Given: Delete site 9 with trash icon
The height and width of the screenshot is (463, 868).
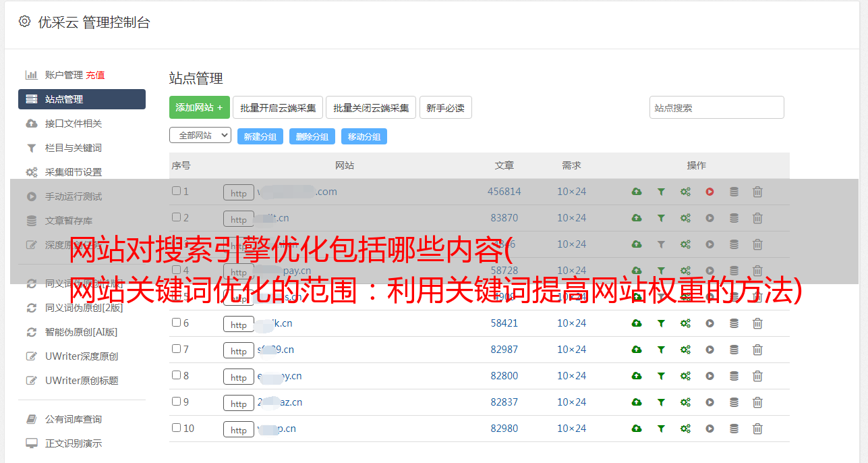Looking at the screenshot, I should point(757,402).
